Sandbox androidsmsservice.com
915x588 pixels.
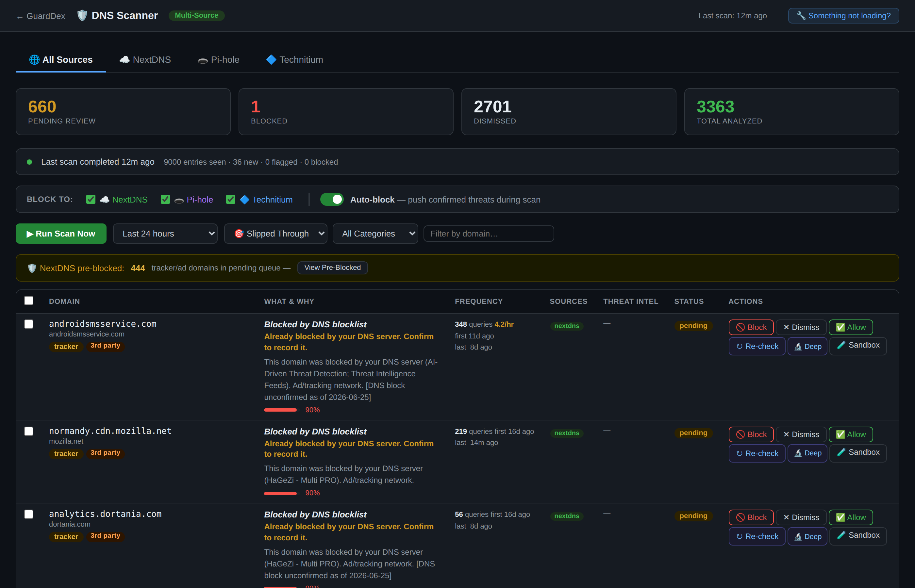pyautogui.click(x=858, y=346)
